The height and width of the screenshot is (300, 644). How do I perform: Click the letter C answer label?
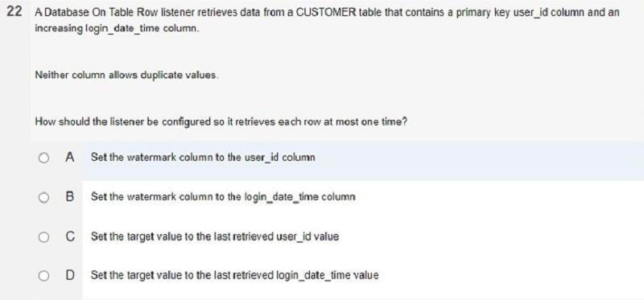(x=70, y=236)
